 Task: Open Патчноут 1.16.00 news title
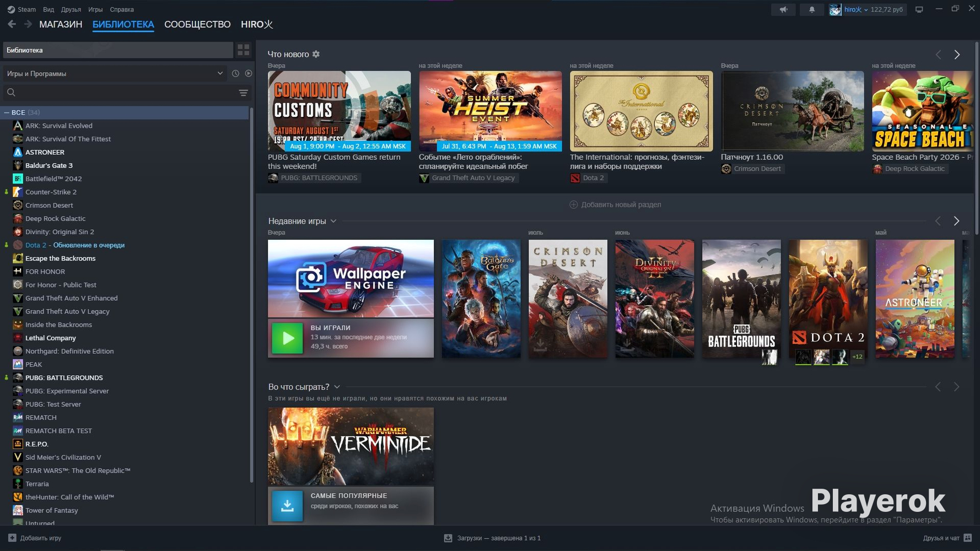tap(752, 157)
